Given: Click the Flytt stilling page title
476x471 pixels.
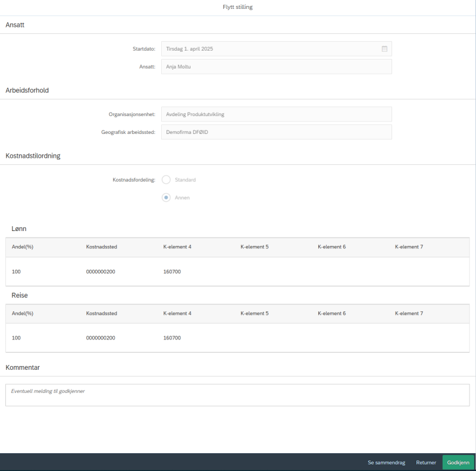Looking at the screenshot, I should coord(237,7).
